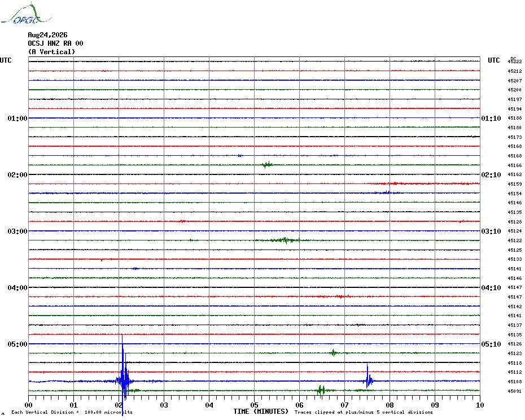Screen dimensions: 525x420
Task: Click the DC value 45112
Action: 515,372
